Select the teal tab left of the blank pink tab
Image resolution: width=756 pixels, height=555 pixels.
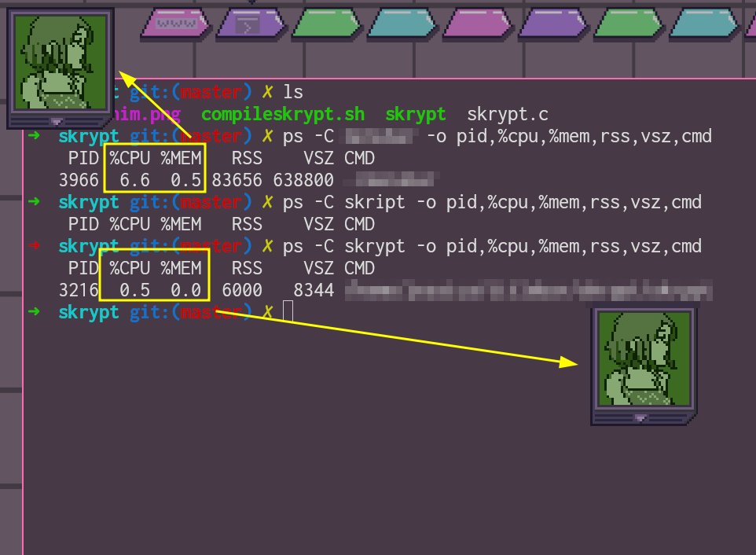[402, 23]
